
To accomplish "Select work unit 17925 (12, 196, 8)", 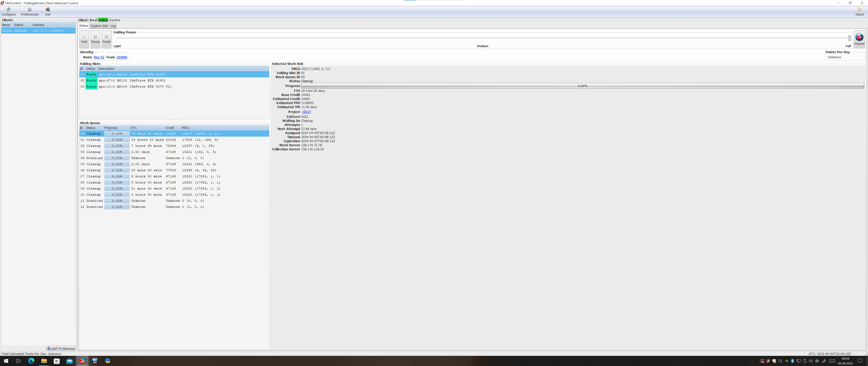I will 174,140.
